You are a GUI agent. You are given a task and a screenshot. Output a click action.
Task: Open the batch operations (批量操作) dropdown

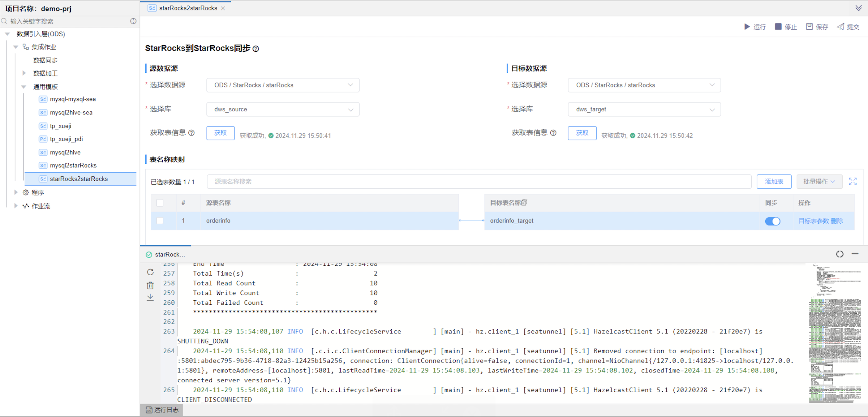[x=819, y=182]
